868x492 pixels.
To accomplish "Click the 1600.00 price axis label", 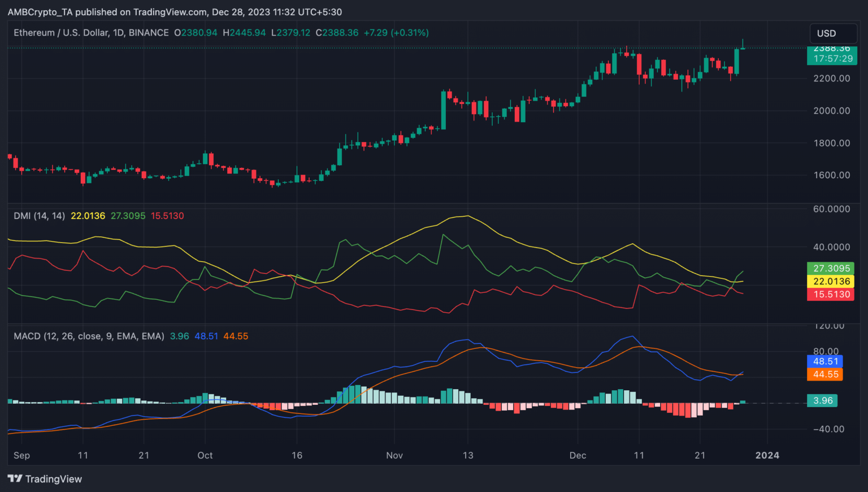I will coord(831,175).
